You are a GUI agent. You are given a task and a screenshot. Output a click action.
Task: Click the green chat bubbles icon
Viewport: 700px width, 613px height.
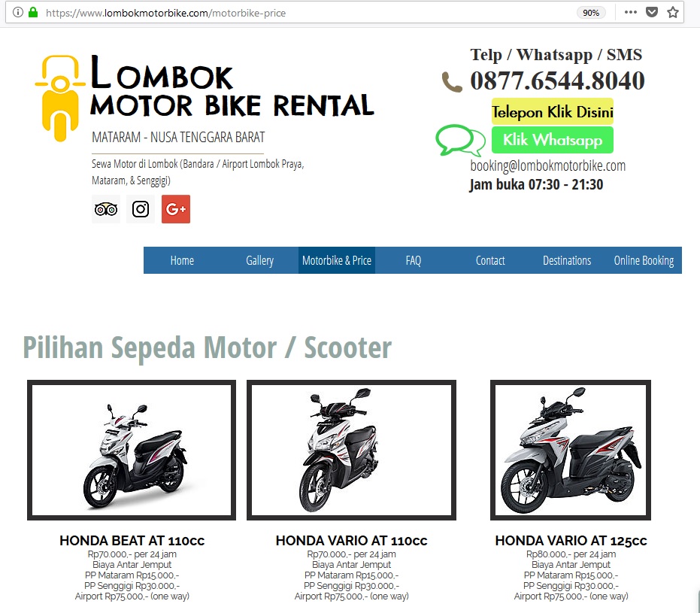pyautogui.click(x=460, y=140)
